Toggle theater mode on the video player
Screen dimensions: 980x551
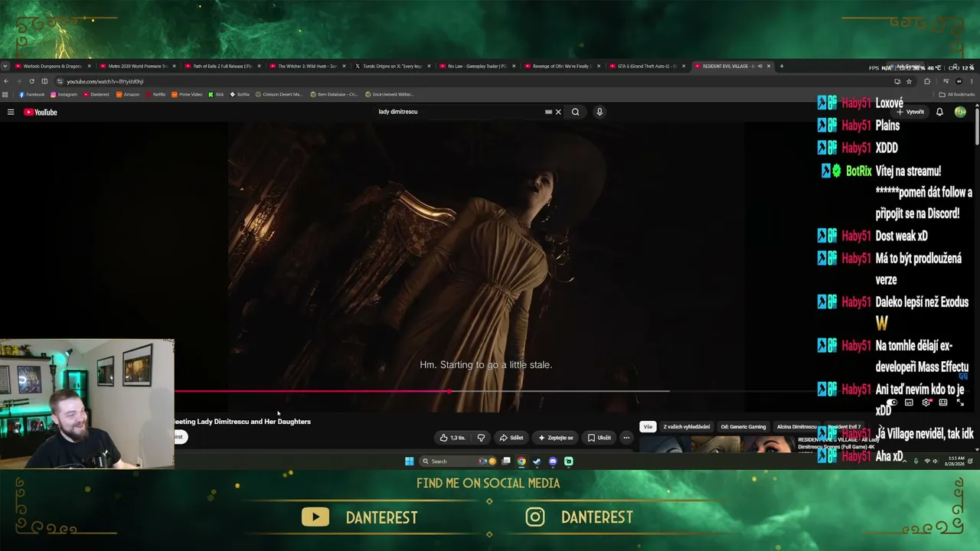click(943, 403)
